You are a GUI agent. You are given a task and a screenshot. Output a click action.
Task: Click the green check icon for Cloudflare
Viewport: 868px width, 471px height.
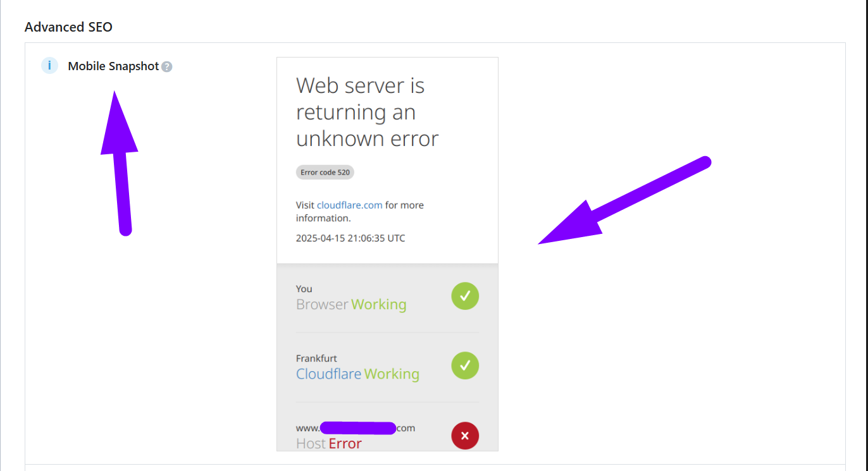click(465, 365)
